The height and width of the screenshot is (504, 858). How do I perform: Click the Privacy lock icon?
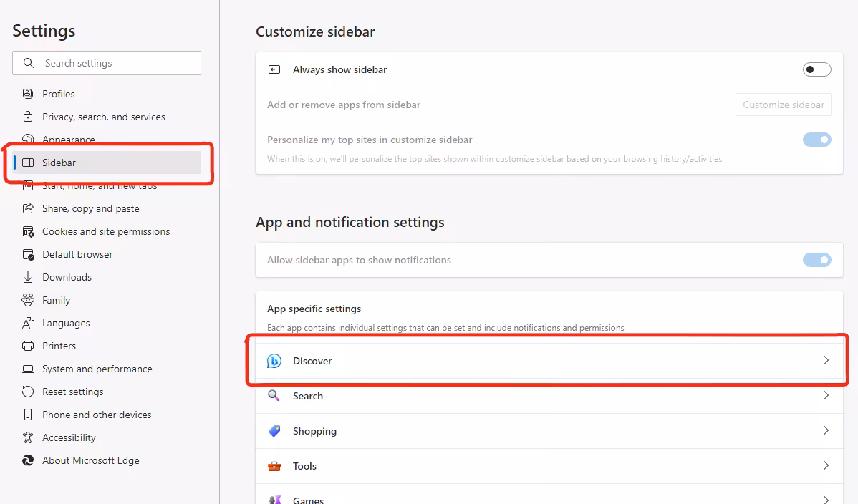click(x=28, y=117)
